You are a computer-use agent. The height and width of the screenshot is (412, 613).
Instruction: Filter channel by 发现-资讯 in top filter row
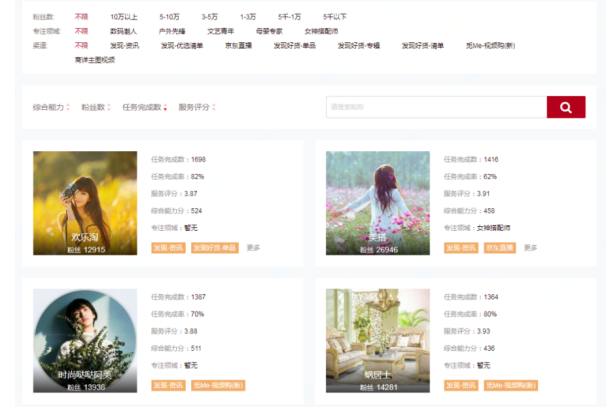point(124,46)
